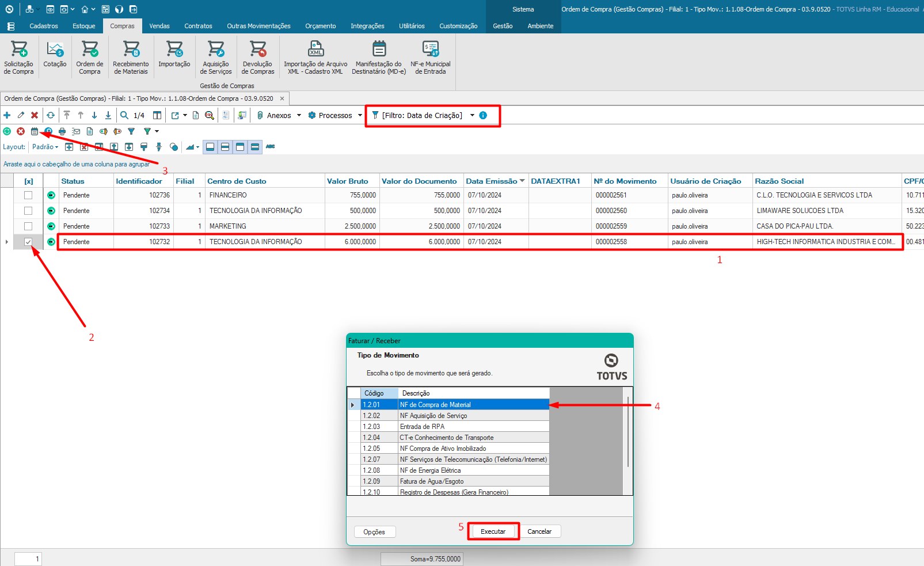Click the refresh icon in the toolbar
The image size is (924, 566).
[x=51, y=115]
